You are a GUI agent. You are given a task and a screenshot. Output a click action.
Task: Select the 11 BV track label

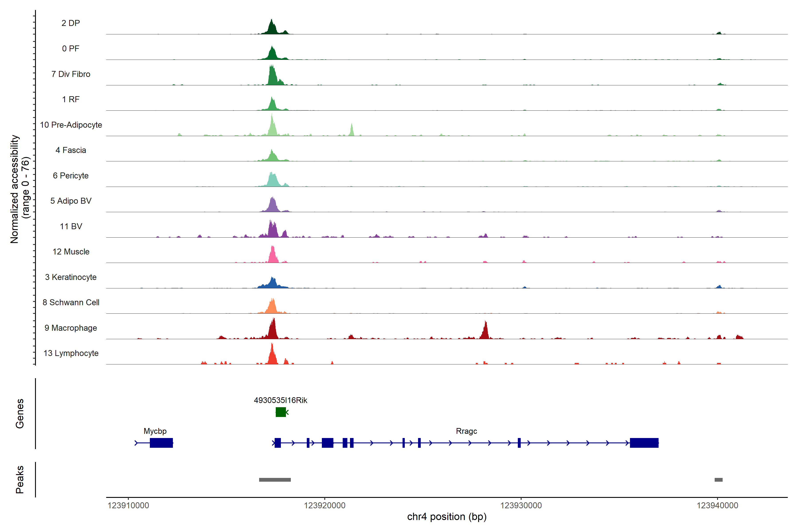pyautogui.click(x=71, y=226)
